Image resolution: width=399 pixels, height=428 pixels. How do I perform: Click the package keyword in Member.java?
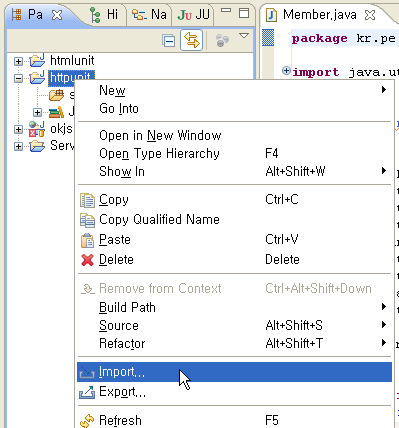[319, 39]
